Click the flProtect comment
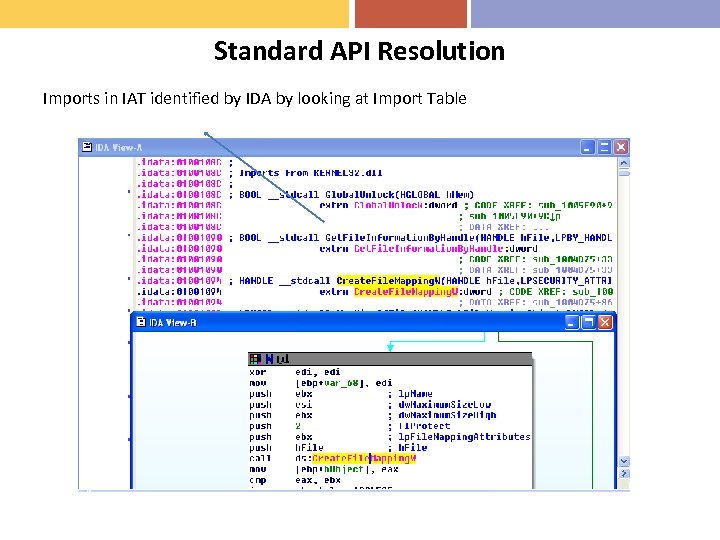 pyautogui.click(x=424, y=426)
